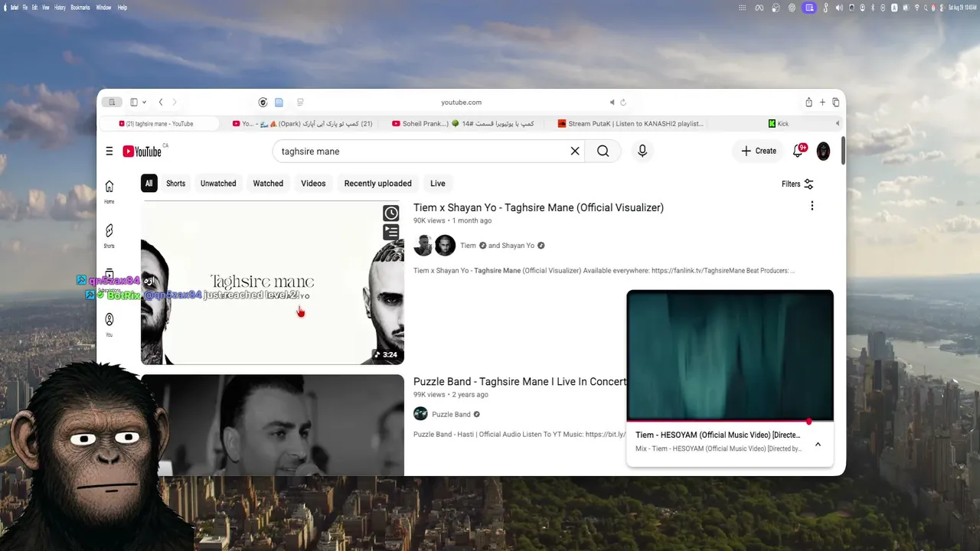Open Puzzle Band channel name link

[451, 414]
